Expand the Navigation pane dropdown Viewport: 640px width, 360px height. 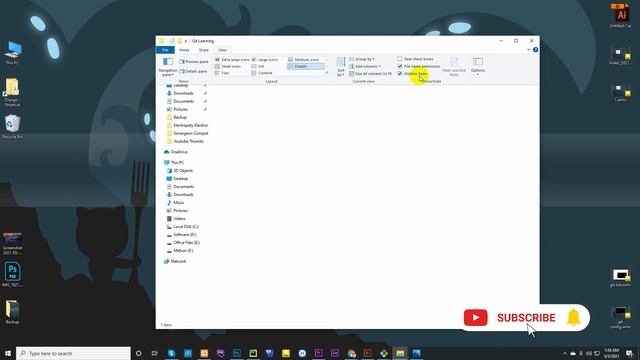click(x=168, y=67)
